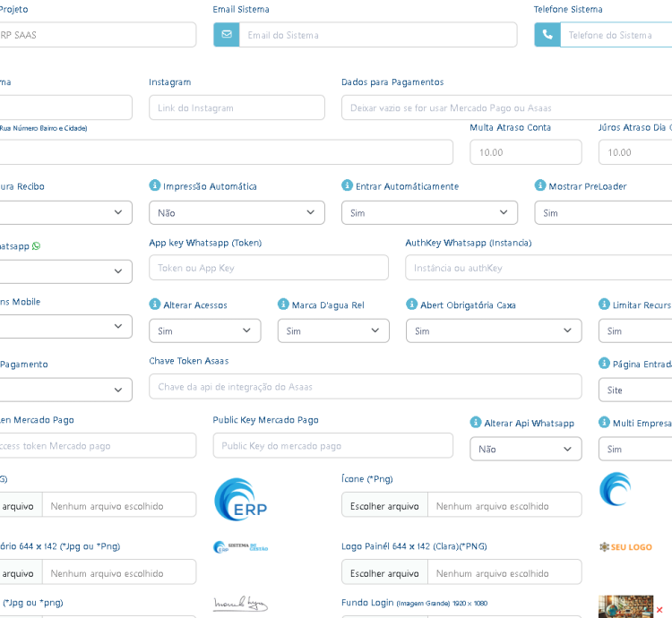Open the Impressão Automática dropdown

point(237,213)
